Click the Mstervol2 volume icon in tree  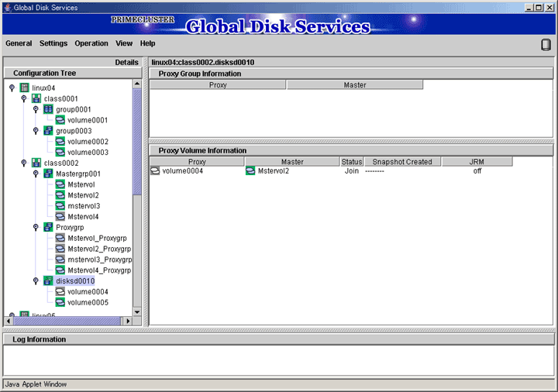[x=60, y=195]
